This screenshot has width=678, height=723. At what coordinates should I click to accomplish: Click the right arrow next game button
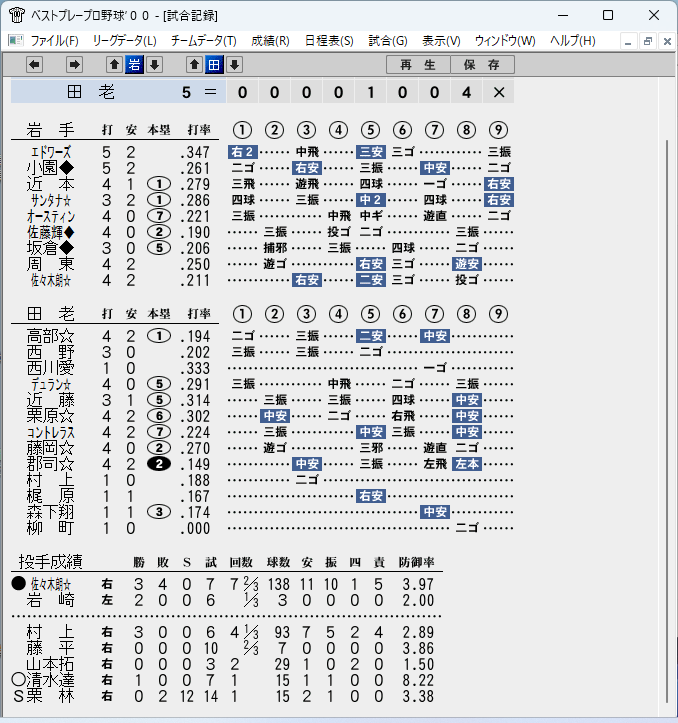coord(74,65)
